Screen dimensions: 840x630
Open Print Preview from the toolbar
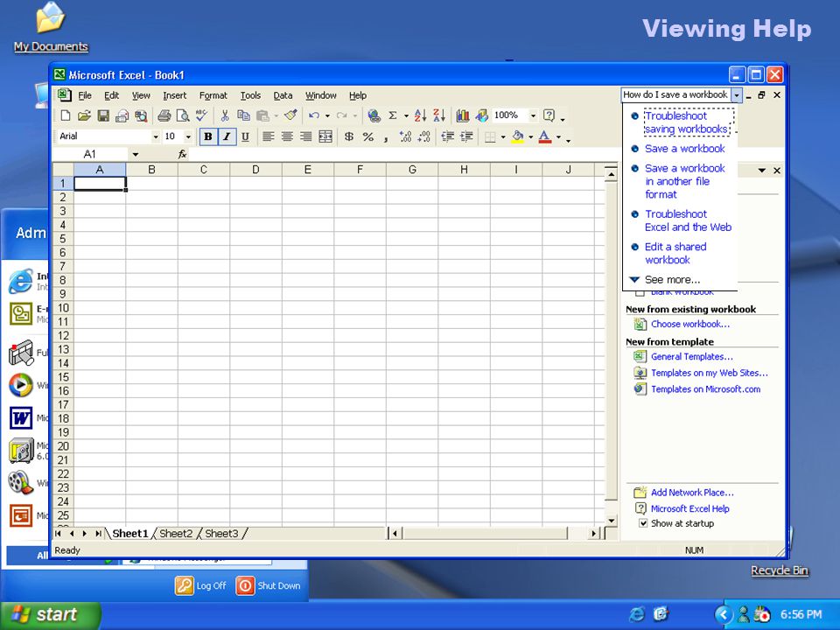pos(183,115)
